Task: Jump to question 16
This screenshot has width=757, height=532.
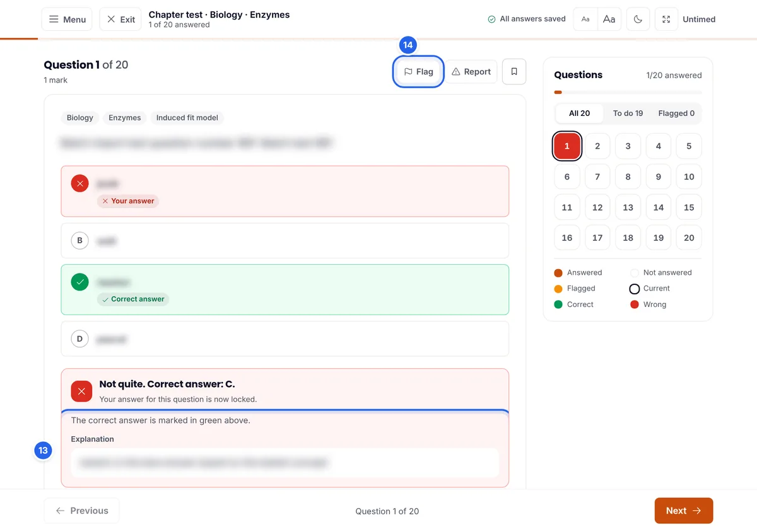Action: click(566, 238)
